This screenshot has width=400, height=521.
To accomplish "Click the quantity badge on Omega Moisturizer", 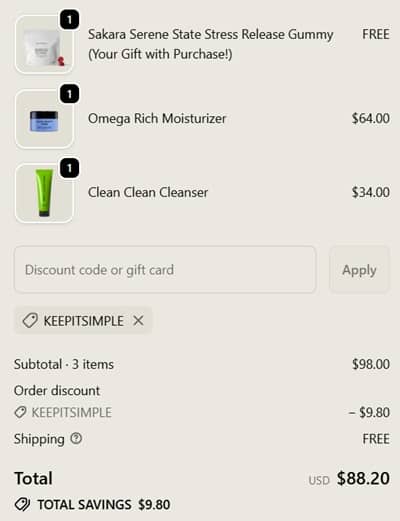I will [69, 94].
